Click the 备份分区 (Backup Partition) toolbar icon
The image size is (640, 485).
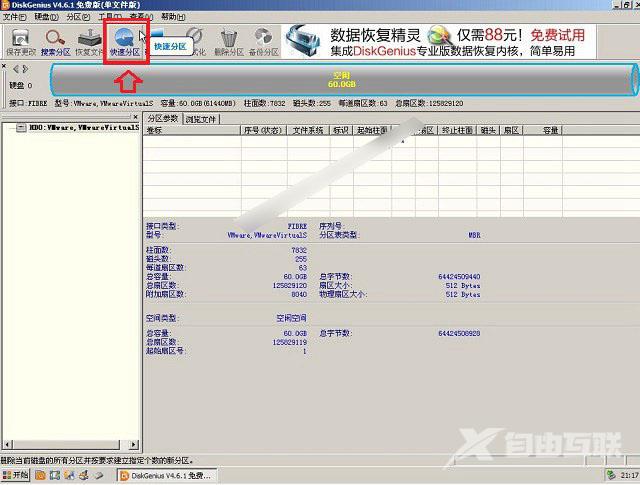(264, 42)
